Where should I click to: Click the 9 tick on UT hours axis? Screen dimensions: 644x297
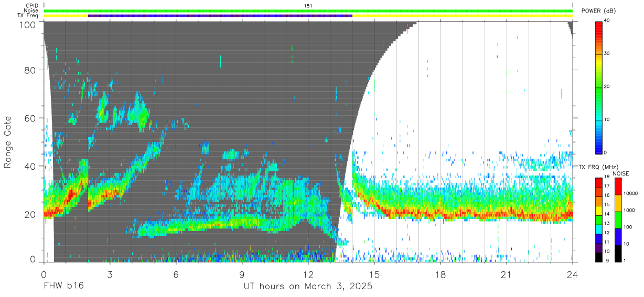tap(242, 274)
